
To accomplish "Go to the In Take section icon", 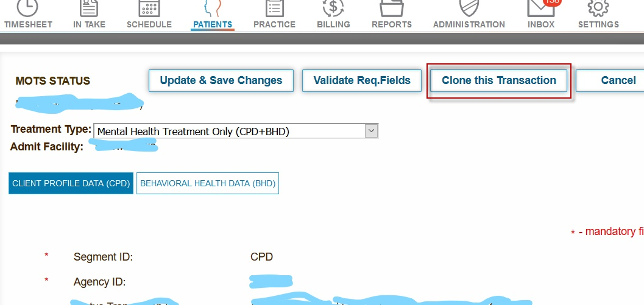I will [89, 7].
